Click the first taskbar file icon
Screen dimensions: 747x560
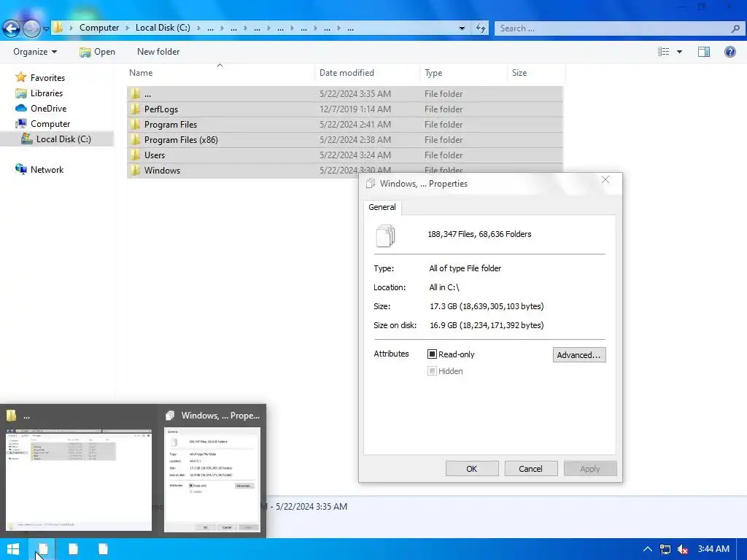42,549
